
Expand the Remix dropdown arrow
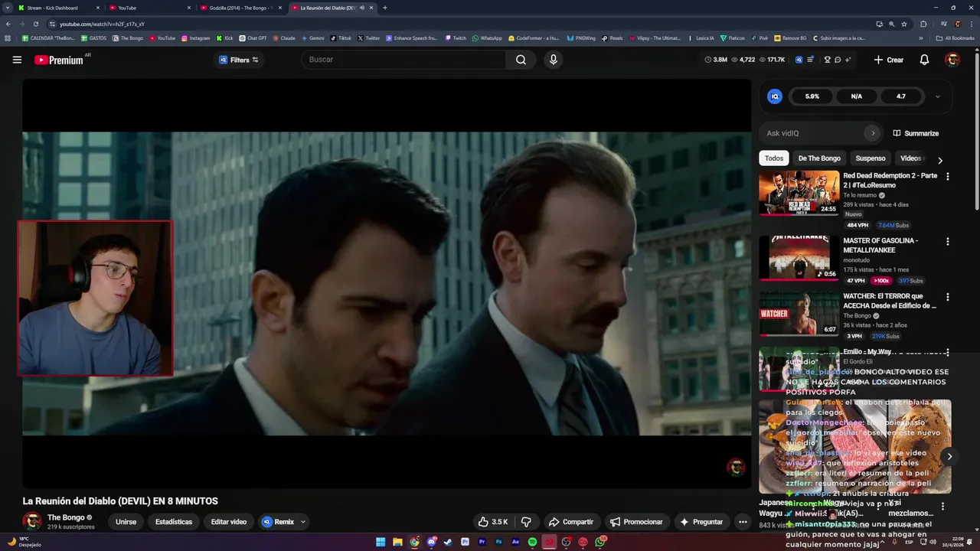pyautogui.click(x=303, y=522)
